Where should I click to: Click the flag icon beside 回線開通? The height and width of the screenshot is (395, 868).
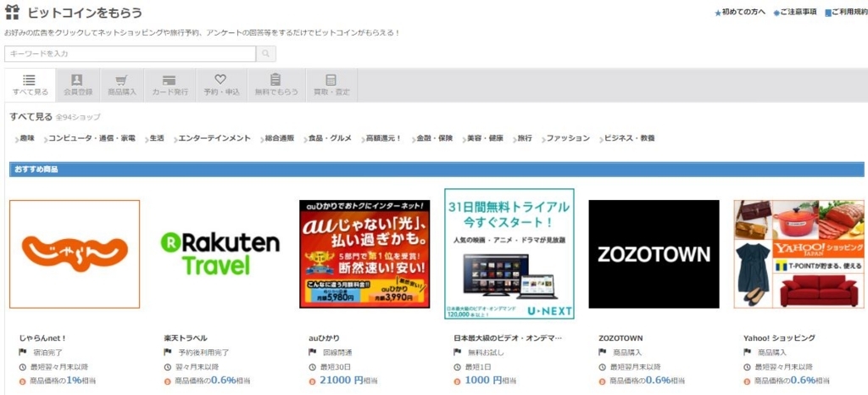[x=313, y=352]
